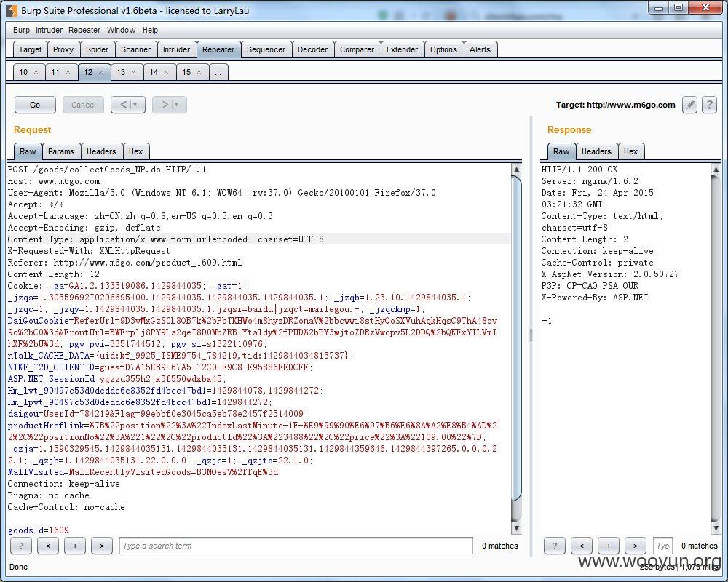Click response search help question button
This screenshot has height=582, width=728.
[554, 546]
